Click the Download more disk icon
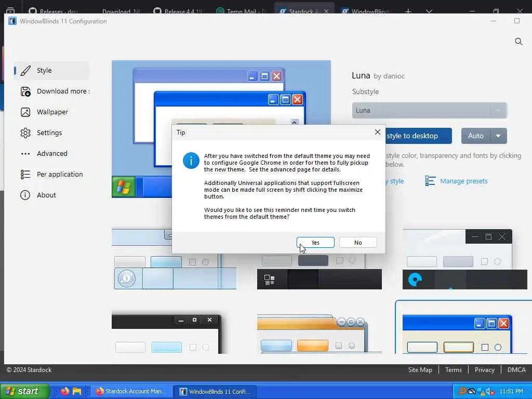532x399 pixels. pos(25,91)
